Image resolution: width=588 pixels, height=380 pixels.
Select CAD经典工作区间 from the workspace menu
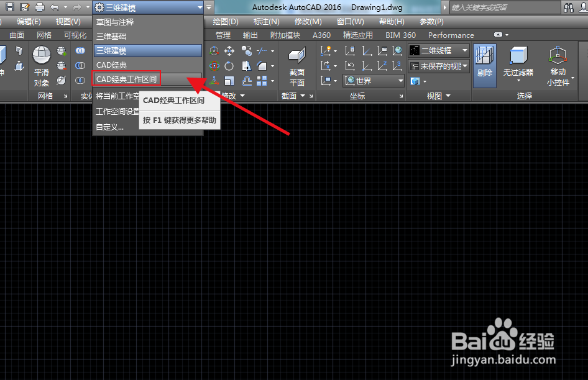[127, 78]
